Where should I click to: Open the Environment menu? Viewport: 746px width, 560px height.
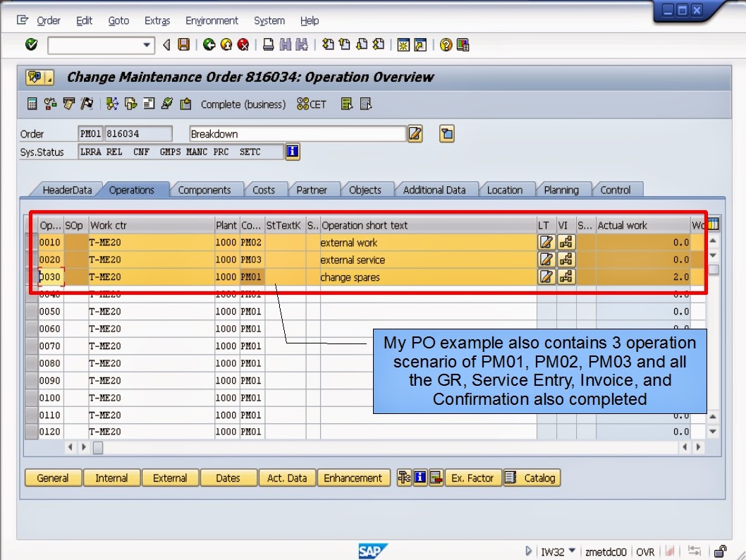click(x=212, y=20)
